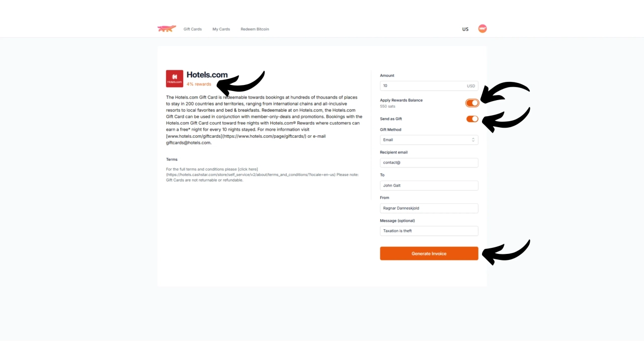Viewport: 644px width, 362px height.
Task: Click the Gift Method dropdown chevron arrows
Action: point(473,140)
